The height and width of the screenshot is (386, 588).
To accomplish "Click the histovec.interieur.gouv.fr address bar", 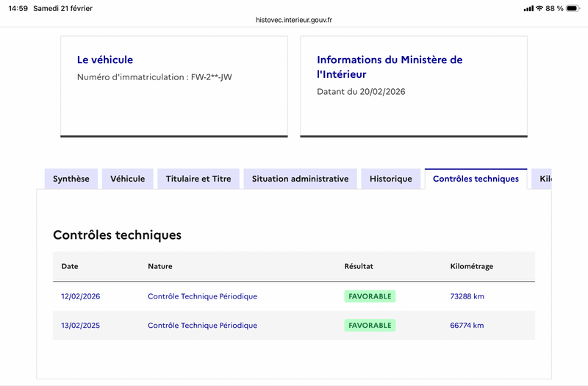I will click(x=294, y=21).
